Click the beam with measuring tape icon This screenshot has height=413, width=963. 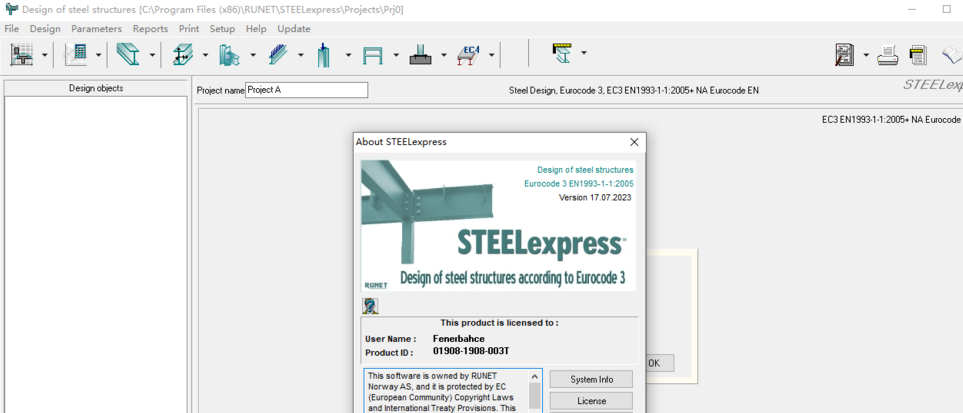(561, 53)
